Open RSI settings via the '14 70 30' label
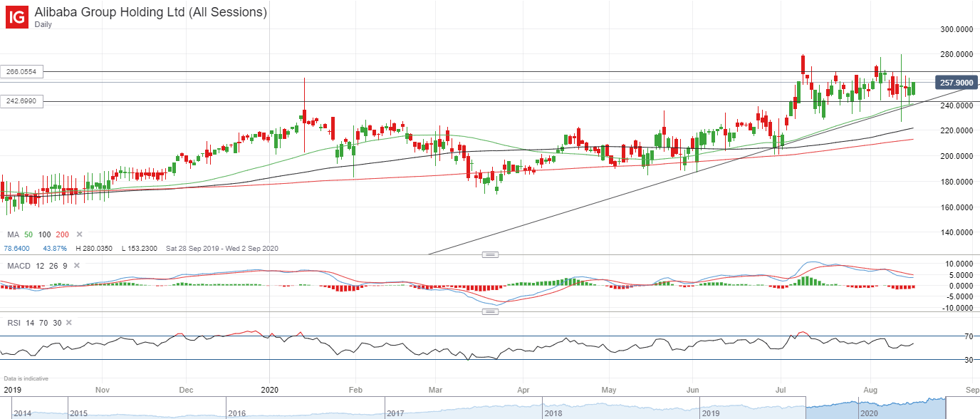The image size is (980, 419). (x=42, y=322)
